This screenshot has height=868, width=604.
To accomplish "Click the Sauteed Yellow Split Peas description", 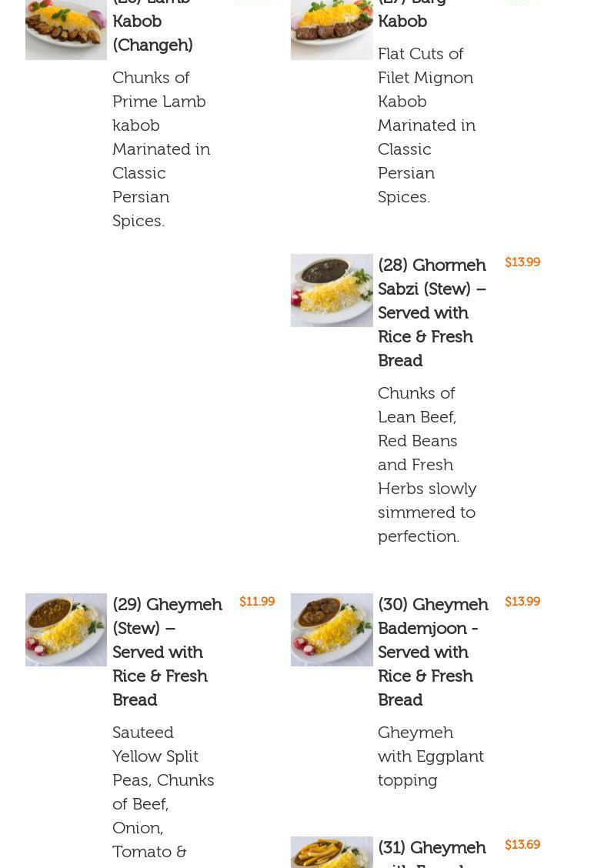I will (x=163, y=791).
